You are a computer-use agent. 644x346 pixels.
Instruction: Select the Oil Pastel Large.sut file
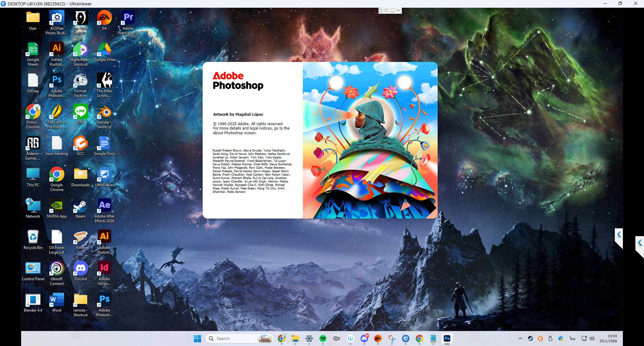57,242
